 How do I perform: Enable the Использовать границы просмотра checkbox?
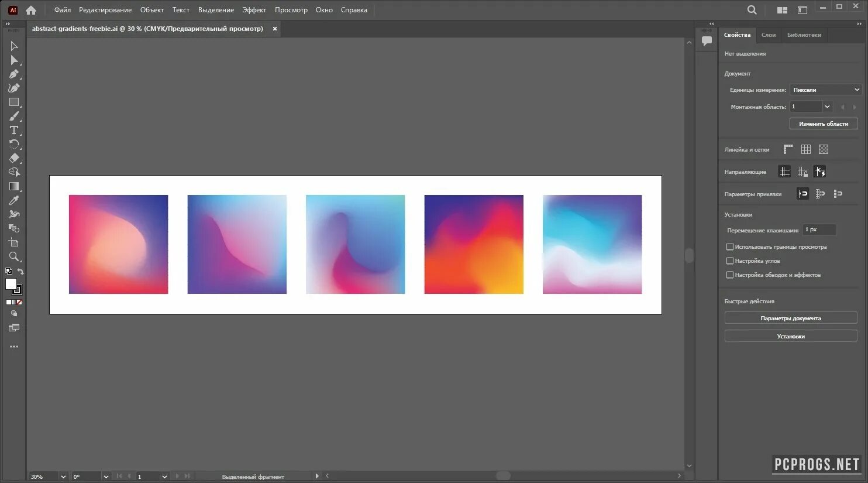[730, 246]
